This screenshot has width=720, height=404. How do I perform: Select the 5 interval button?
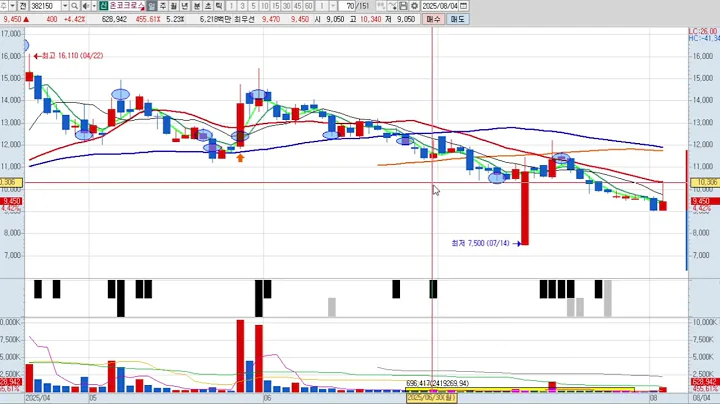pyautogui.click(x=253, y=6)
